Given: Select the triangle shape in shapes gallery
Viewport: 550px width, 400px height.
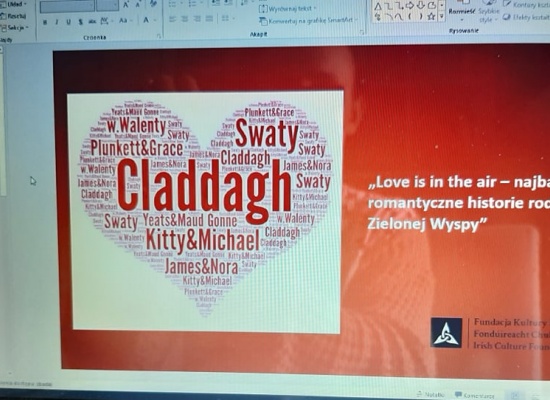Looking at the screenshot, I should [x=378, y=6].
